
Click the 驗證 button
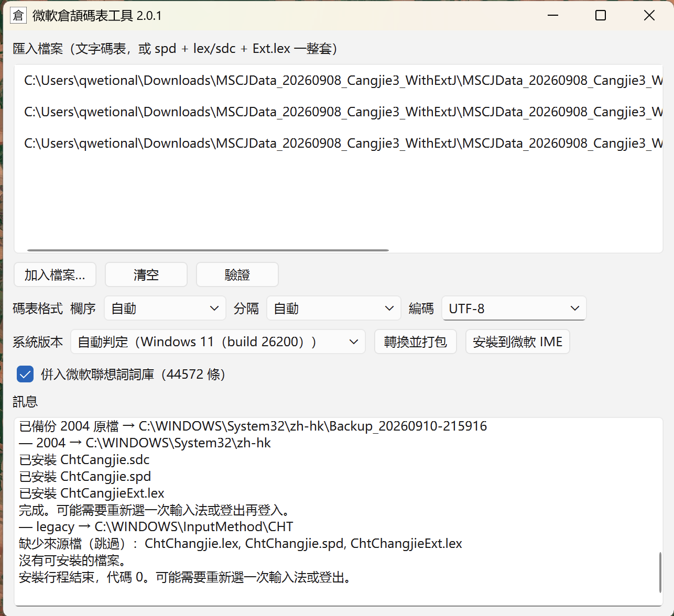pyautogui.click(x=237, y=274)
